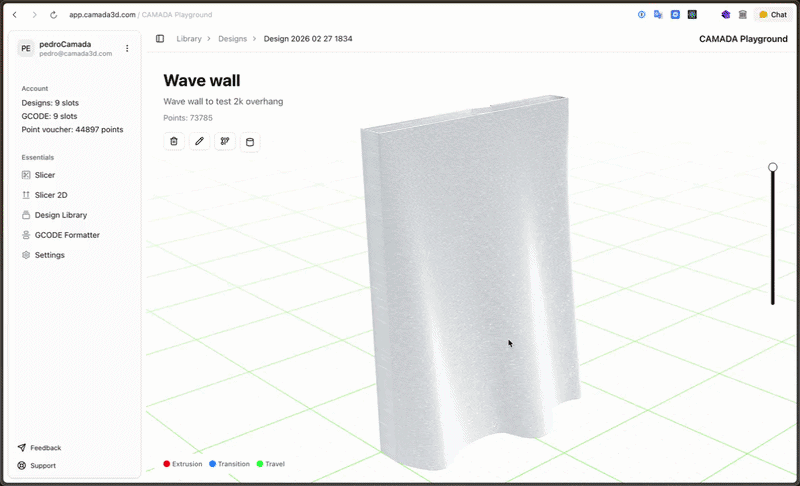Open the Chat button

pos(772,15)
